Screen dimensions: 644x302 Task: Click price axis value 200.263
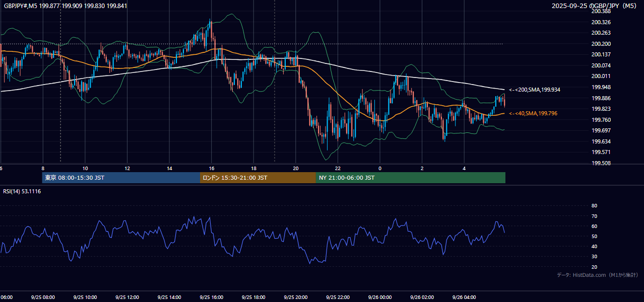coord(601,33)
